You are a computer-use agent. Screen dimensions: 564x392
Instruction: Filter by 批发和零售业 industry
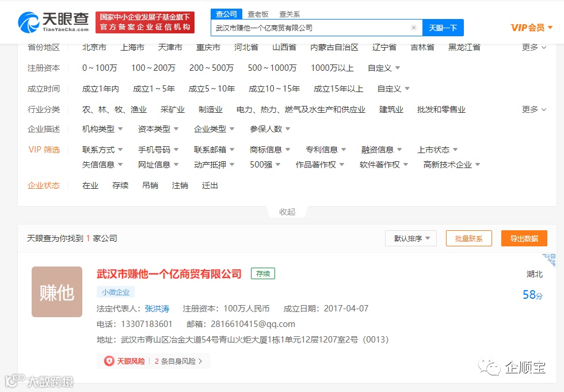click(x=441, y=109)
